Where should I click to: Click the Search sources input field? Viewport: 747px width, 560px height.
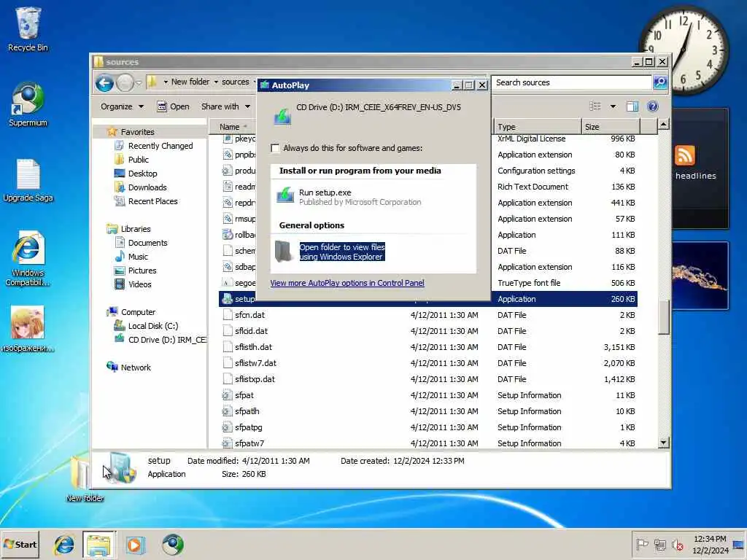(572, 82)
